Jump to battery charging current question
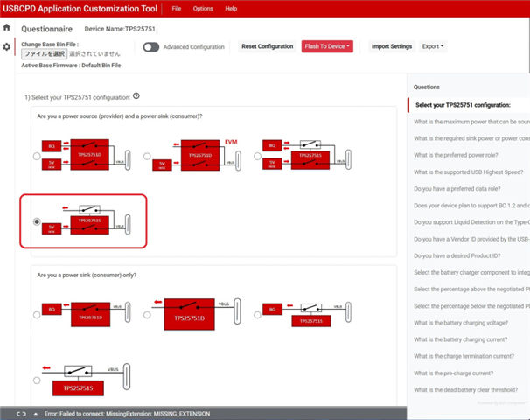 pos(460,339)
